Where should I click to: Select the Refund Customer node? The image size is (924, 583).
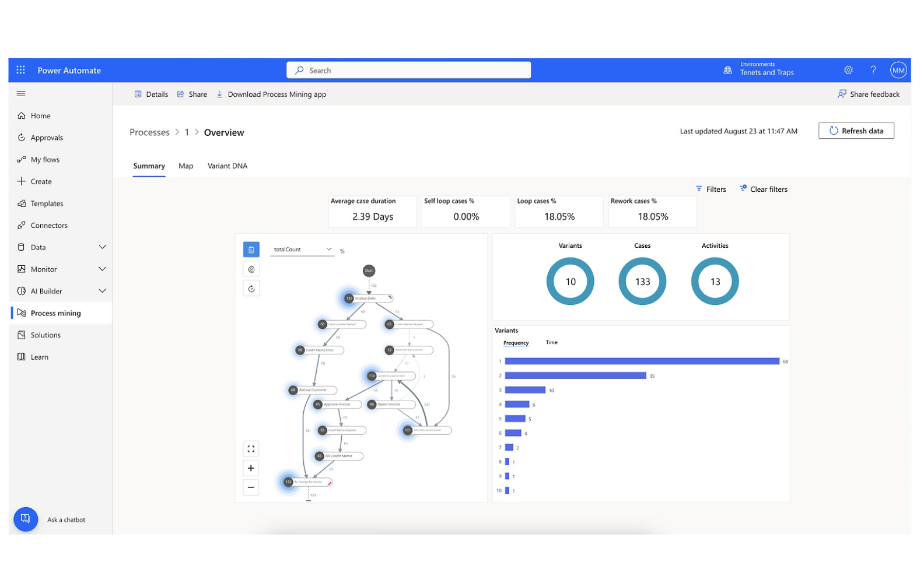tap(313, 390)
